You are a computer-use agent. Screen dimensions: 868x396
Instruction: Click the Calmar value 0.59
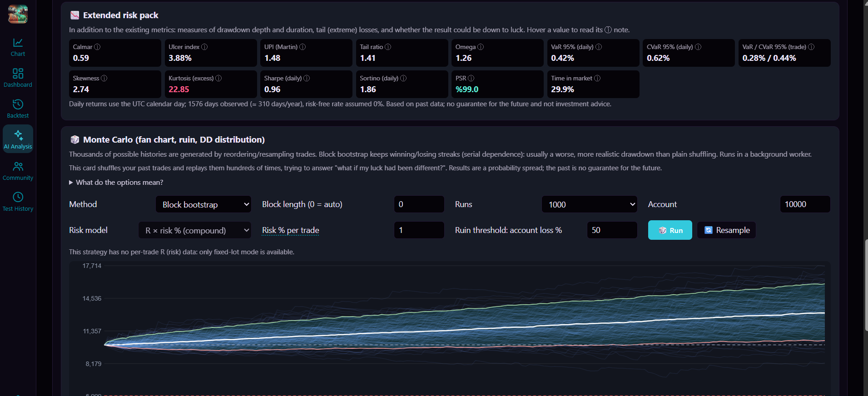point(81,58)
